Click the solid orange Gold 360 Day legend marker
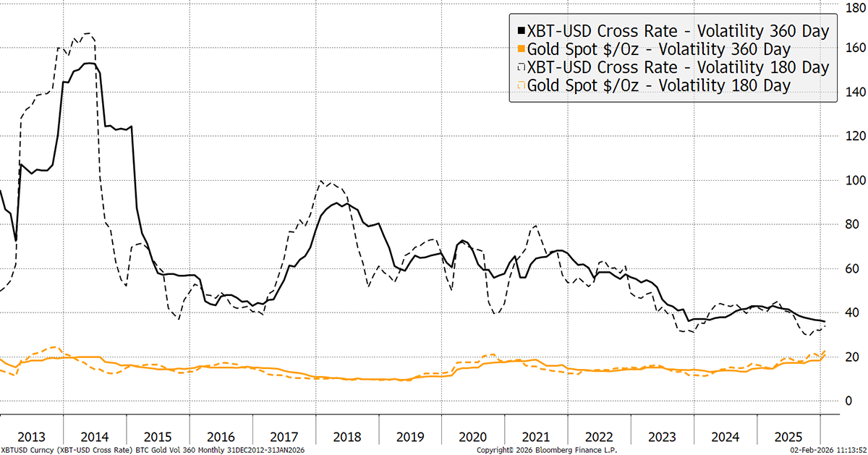Screen dimensions: 868x455 pyautogui.click(x=522, y=50)
